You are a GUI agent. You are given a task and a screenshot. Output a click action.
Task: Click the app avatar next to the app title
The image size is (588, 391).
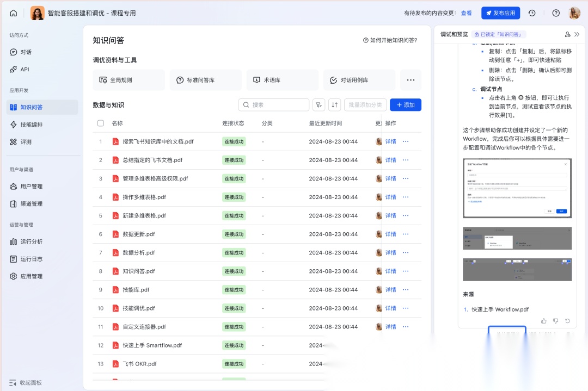pyautogui.click(x=37, y=13)
